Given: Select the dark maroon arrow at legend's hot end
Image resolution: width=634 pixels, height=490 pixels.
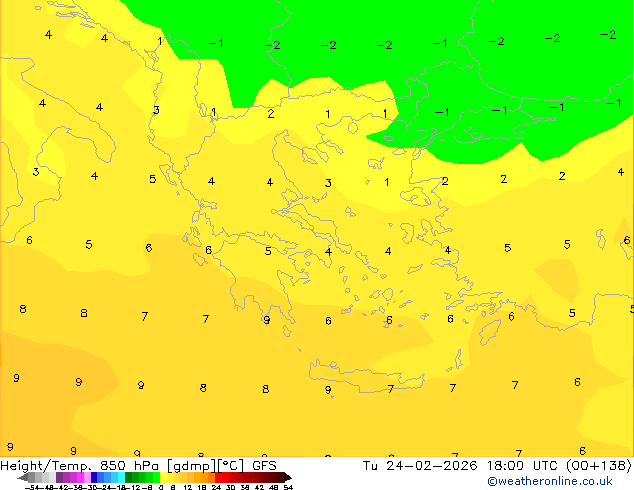Looking at the screenshot, I should point(288,477).
